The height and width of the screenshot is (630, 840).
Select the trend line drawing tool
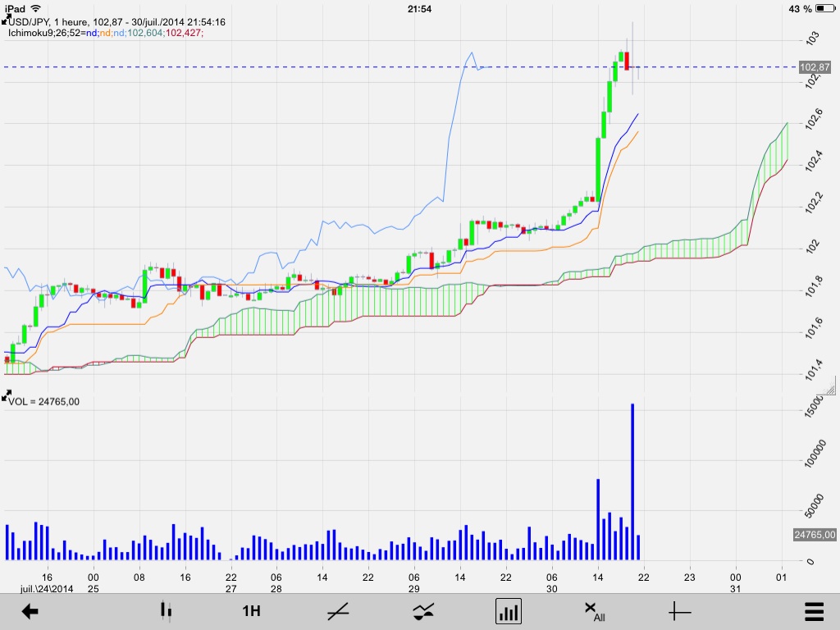point(338,611)
